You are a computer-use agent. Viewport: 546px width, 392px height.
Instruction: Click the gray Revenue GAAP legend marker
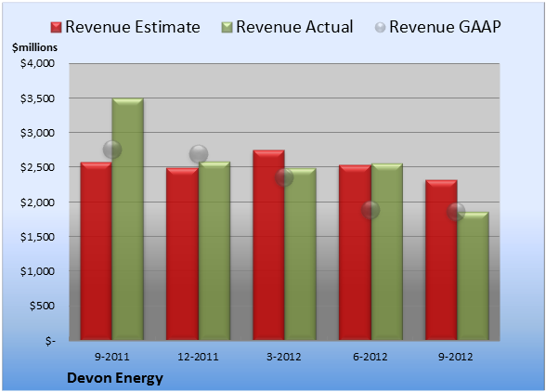click(381, 28)
